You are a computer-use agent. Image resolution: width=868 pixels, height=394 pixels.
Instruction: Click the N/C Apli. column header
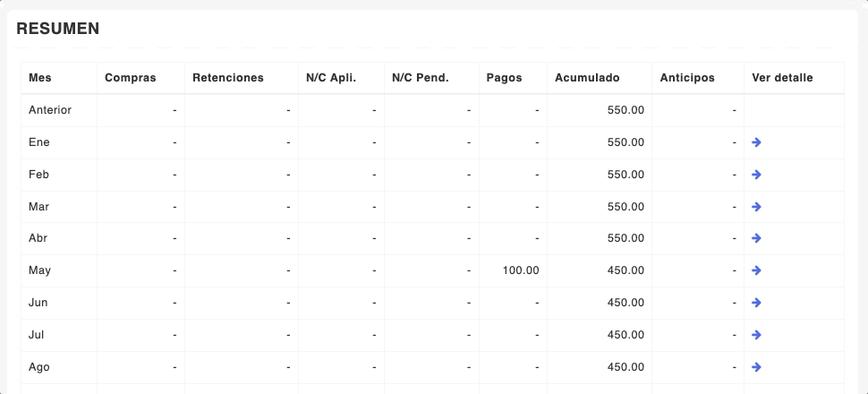[x=331, y=78]
